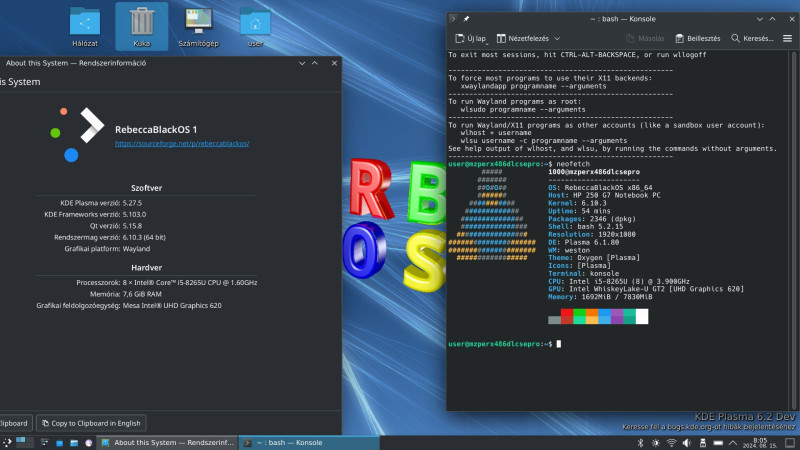Image resolution: width=800 pixels, height=450 pixels.
Task: Open the Nézetfelezés split view dropdown
Action: pos(528,38)
